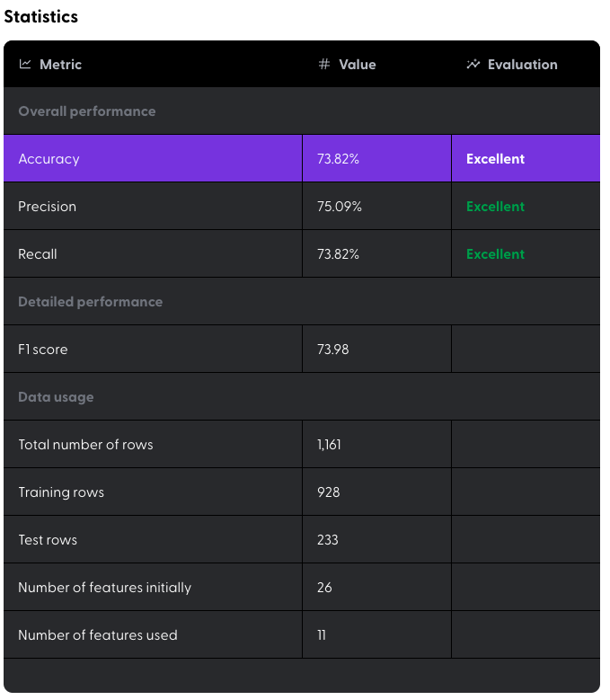Click the F1 score value 73.98
Image resolution: width=610 pixels, height=700 pixels.
click(x=333, y=350)
